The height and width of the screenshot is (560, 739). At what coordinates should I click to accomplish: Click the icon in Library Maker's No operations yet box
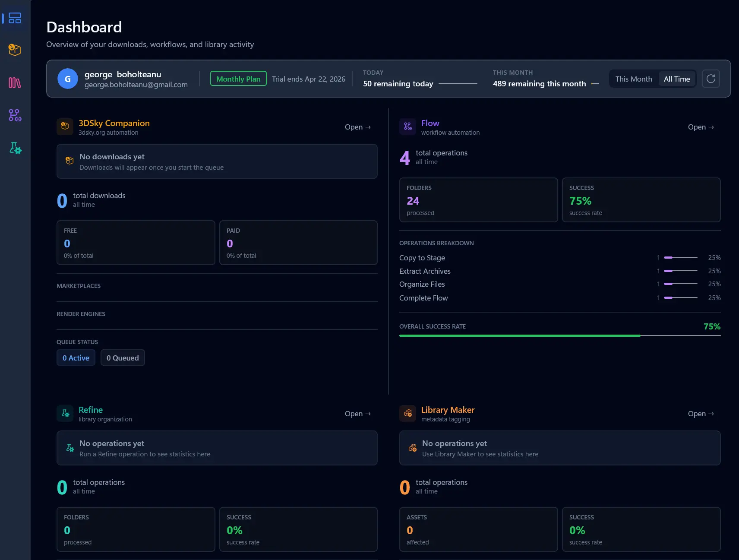(x=412, y=448)
